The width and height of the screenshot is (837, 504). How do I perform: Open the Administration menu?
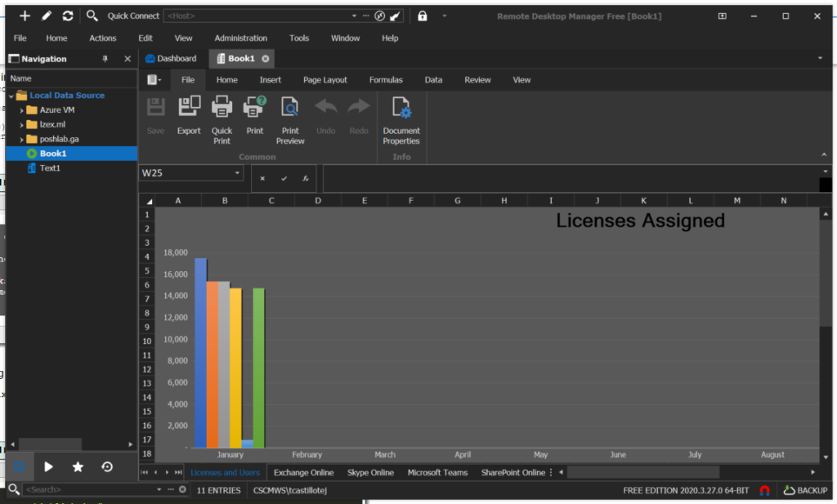point(240,38)
